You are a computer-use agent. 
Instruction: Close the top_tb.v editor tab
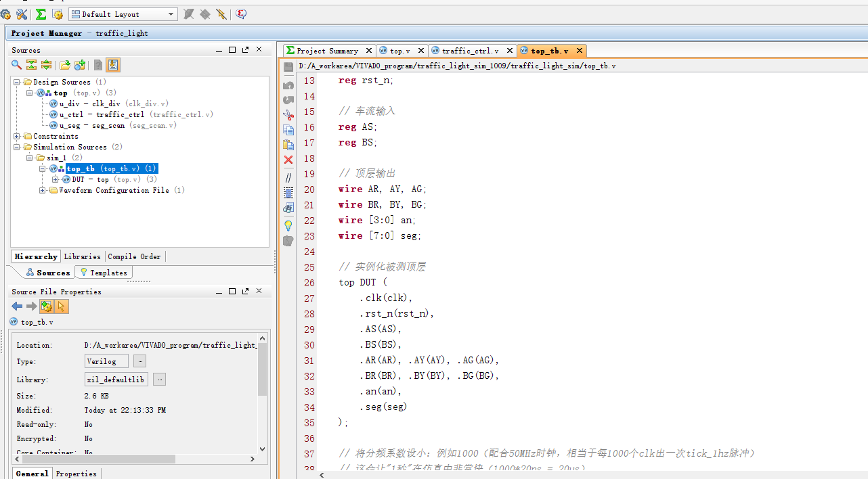(579, 51)
